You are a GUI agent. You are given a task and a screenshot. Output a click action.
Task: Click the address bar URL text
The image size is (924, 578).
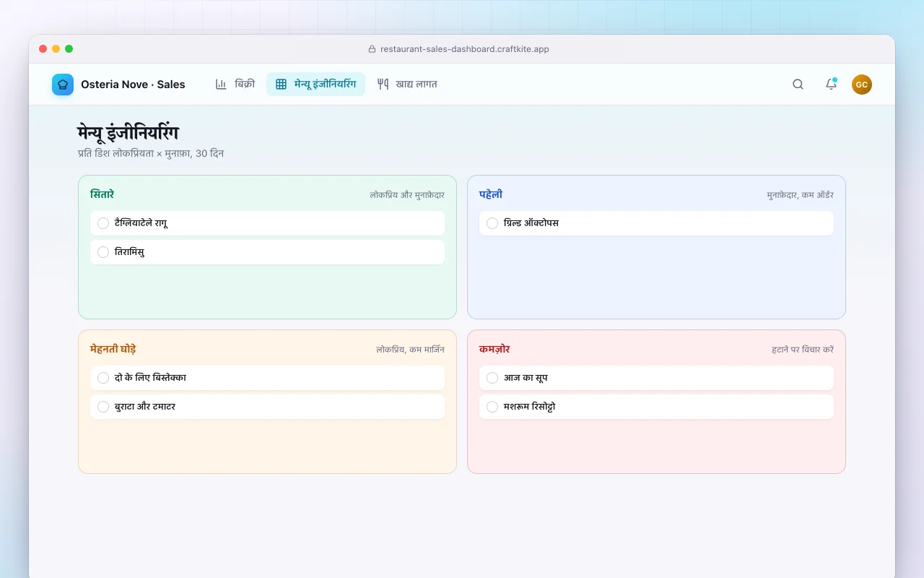click(465, 49)
